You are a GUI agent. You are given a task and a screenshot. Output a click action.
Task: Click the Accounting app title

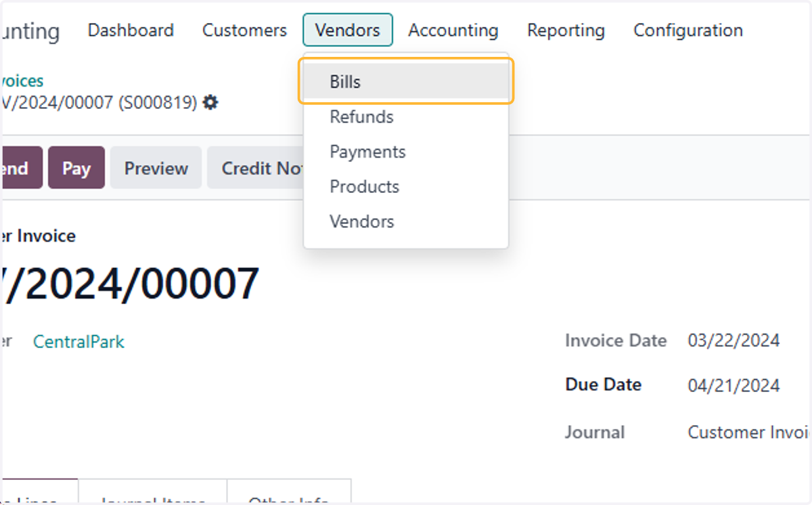pos(30,31)
